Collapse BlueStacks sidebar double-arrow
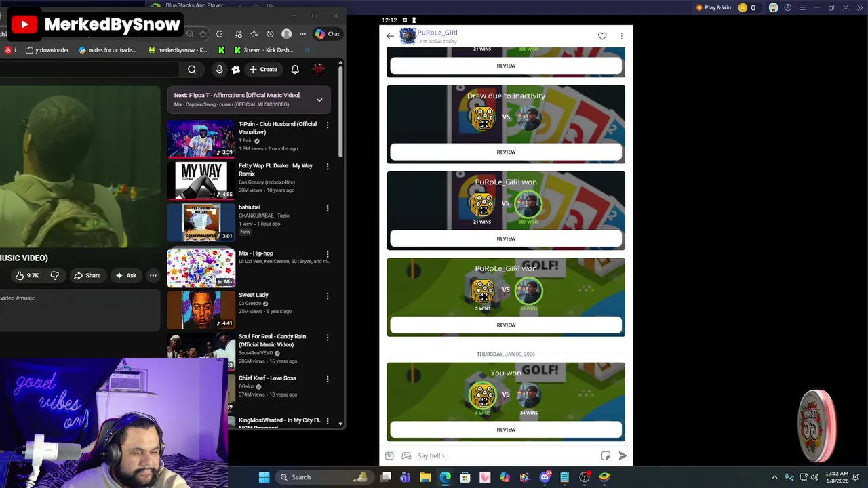 pyautogui.click(x=859, y=7)
